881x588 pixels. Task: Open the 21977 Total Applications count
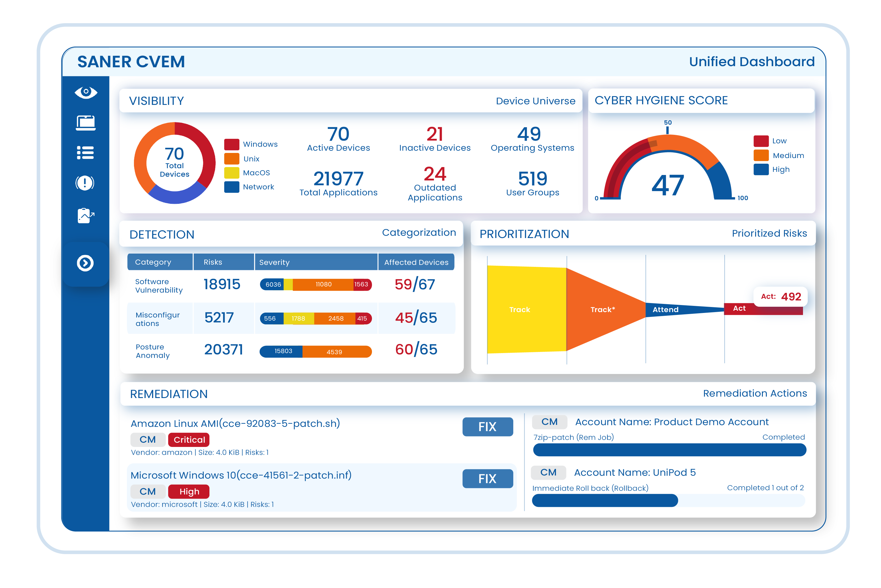tap(339, 183)
